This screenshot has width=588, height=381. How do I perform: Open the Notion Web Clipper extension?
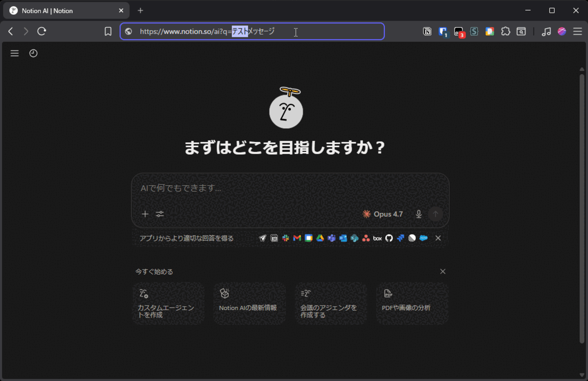tap(427, 31)
